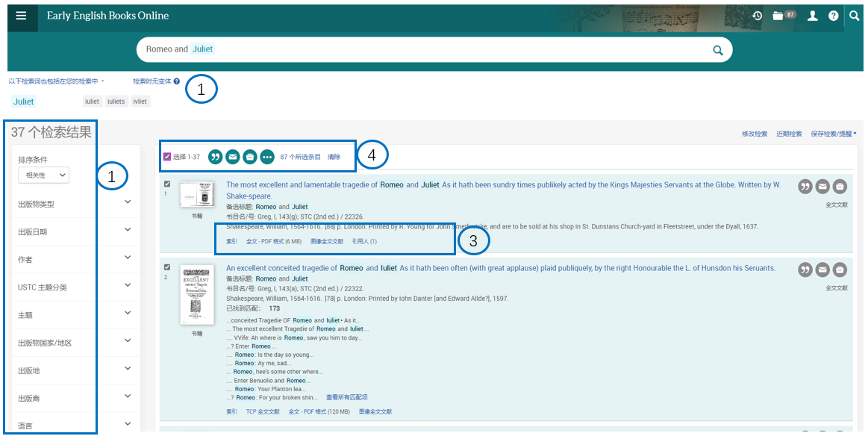The height and width of the screenshot is (439, 868).
Task: Open the title link of result 1
Action: 503,190
